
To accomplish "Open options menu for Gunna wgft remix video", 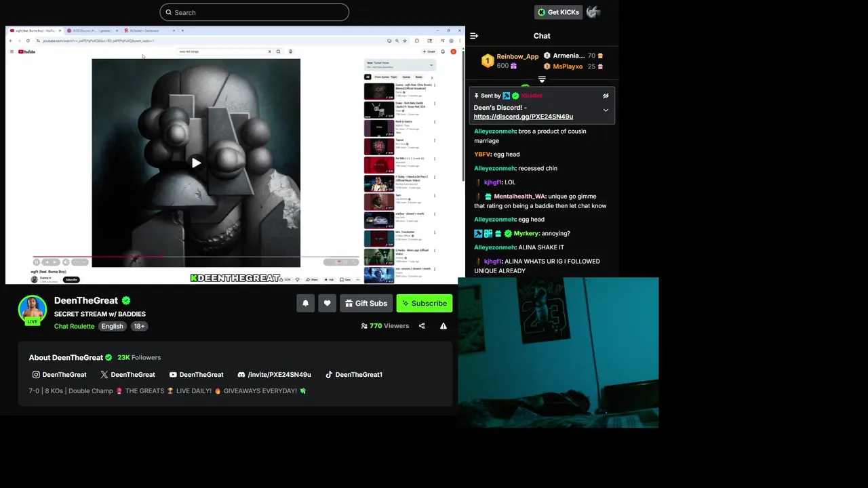I will pos(435,85).
